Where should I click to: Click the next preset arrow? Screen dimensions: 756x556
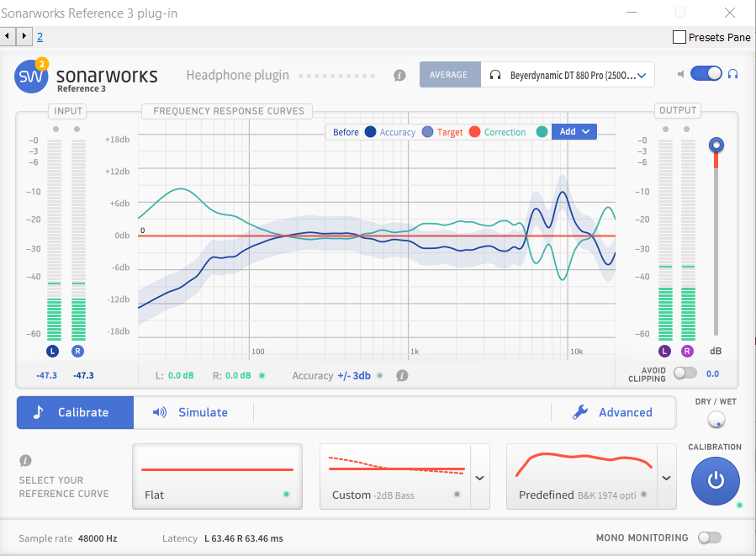[x=24, y=36]
